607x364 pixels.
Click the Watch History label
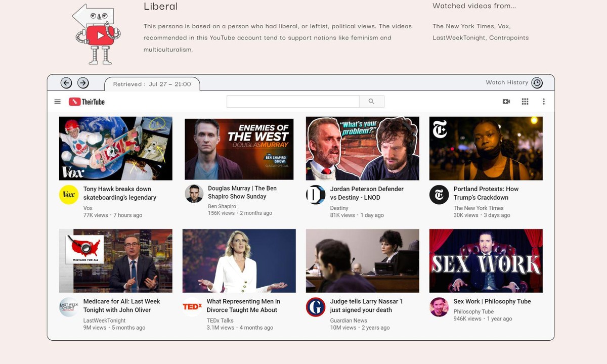click(x=507, y=82)
